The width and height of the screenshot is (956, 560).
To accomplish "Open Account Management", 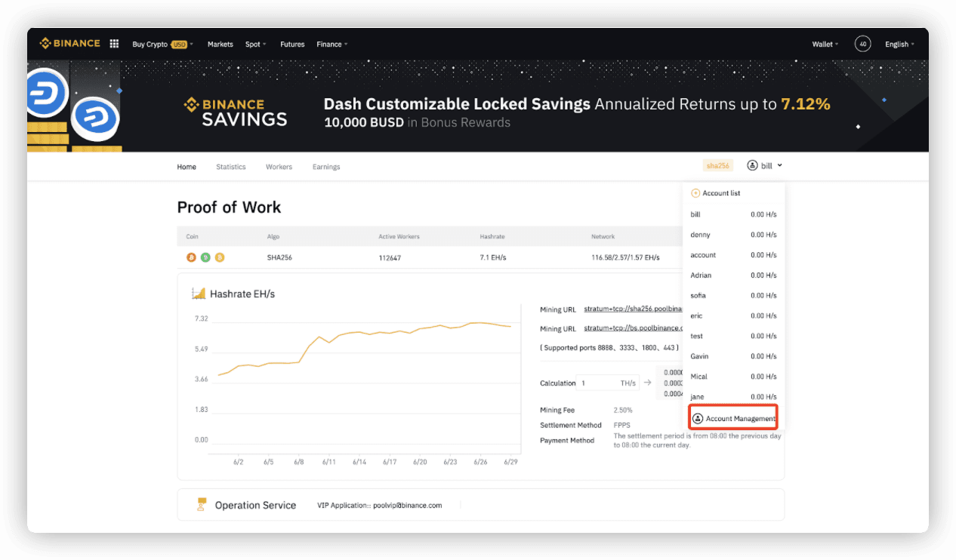I will 734,418.
